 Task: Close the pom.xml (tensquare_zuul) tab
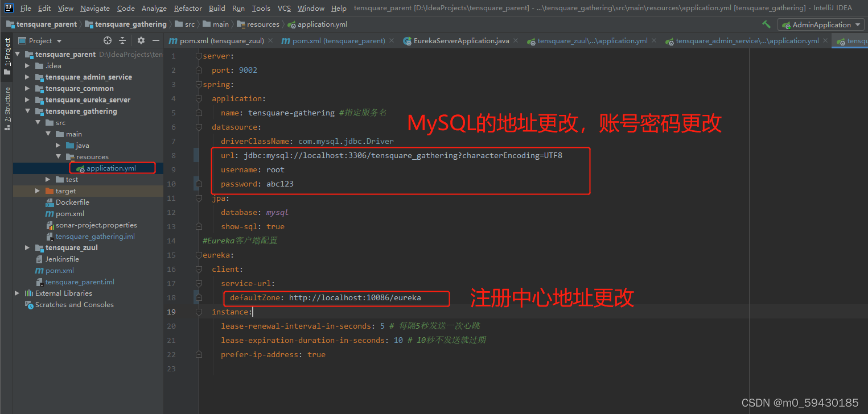click(x=270, y=41)
